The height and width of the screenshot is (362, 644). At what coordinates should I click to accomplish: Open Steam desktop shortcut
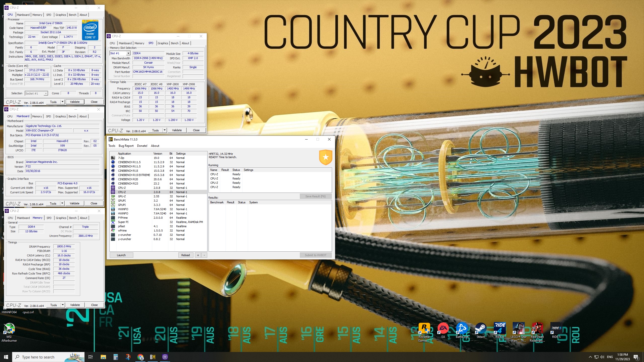tap(480, 331)
